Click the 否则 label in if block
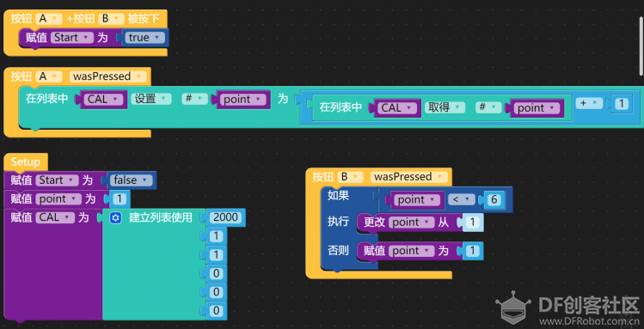Screen dimensions: 644x329 pos(338,250)
